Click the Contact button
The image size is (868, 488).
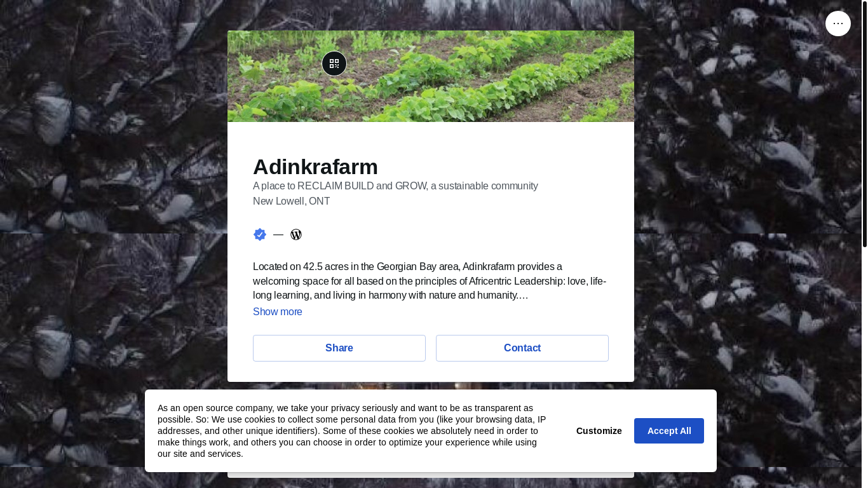point(522,348)
